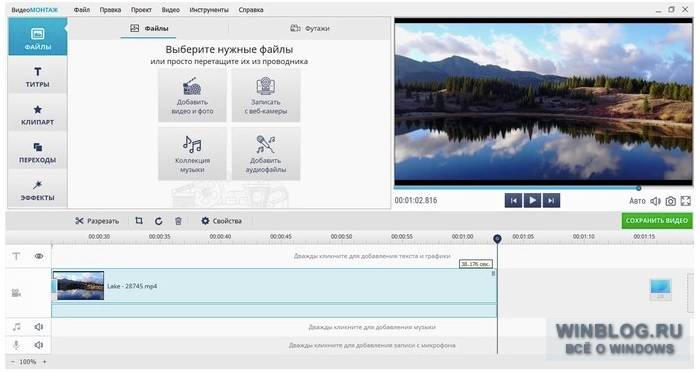Viewport: 700px width, 372px height.
Task: Delete the selected clip with trash icon
Action: tap(178, 221)
